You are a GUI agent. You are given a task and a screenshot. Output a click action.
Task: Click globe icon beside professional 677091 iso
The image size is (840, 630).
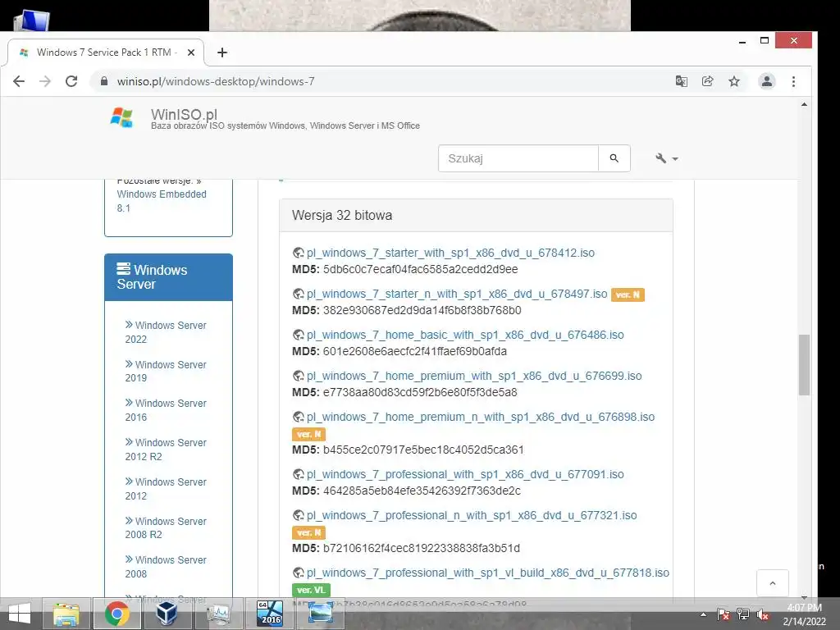pos(299,474)
